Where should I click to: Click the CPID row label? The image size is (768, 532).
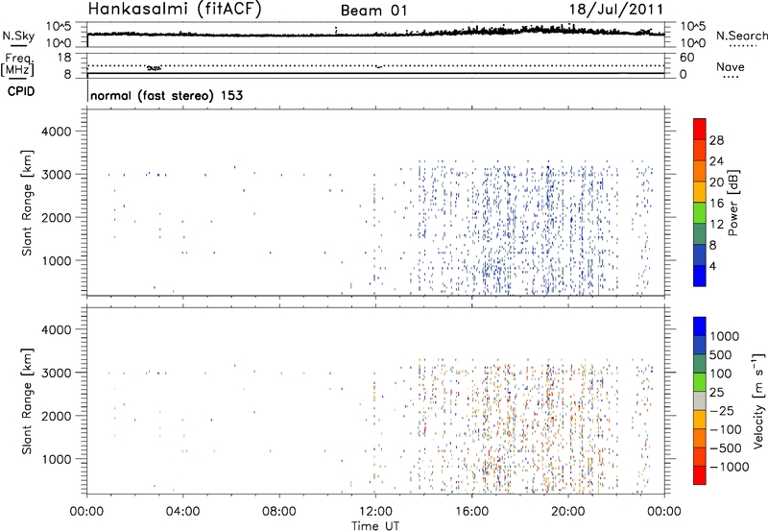click(x=20, y=91)
